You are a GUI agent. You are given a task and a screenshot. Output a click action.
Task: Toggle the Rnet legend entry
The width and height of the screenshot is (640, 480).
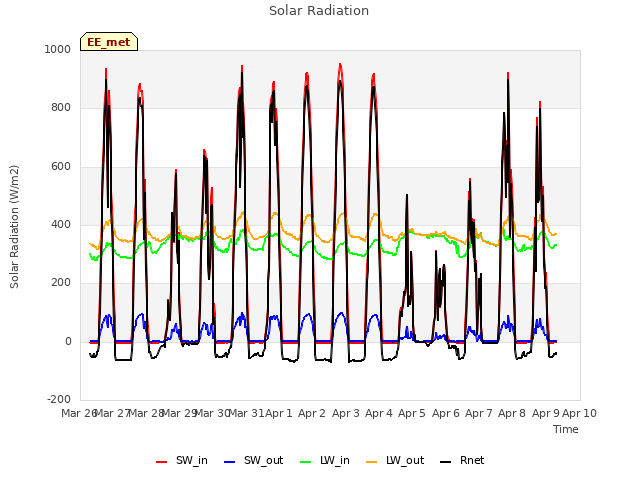point(462,461)
